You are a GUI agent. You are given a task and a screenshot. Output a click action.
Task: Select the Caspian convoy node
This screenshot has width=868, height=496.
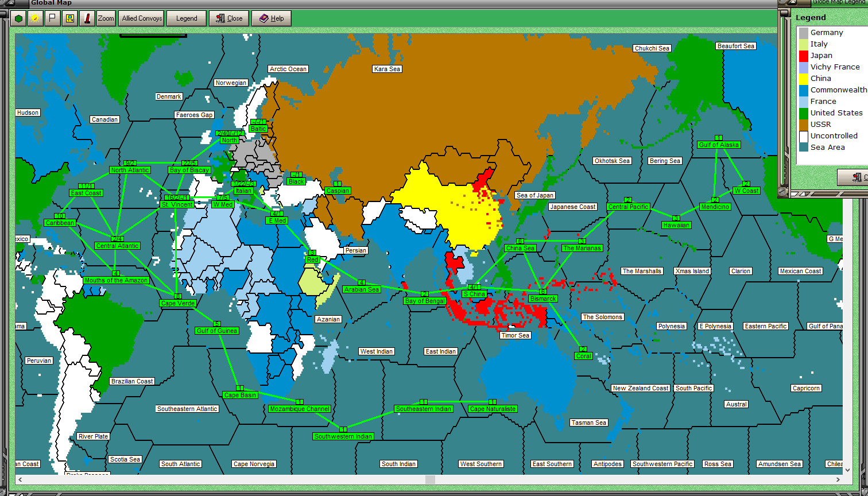[338, 191]
